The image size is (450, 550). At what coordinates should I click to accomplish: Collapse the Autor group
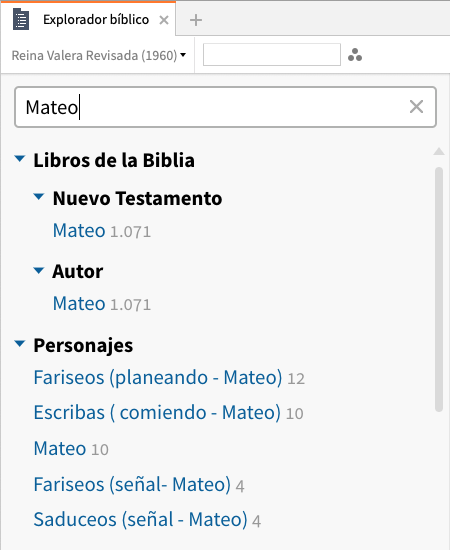(x=39, y=270)
